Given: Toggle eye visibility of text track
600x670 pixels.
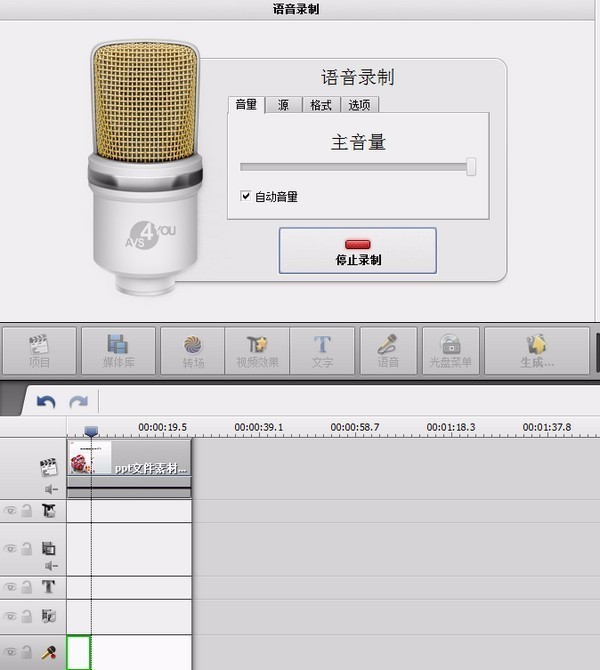Looking at the screenshot, I should [x=10, y=587].
